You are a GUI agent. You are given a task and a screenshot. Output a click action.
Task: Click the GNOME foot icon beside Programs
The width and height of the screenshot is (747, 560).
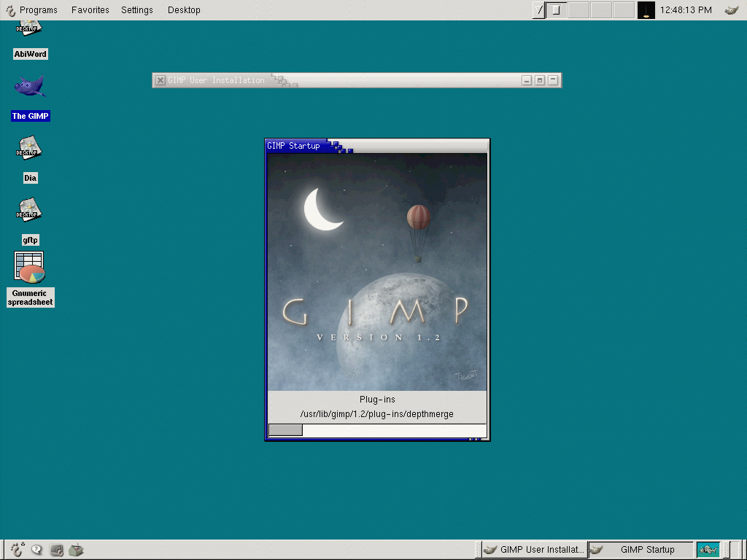point(10,10)
